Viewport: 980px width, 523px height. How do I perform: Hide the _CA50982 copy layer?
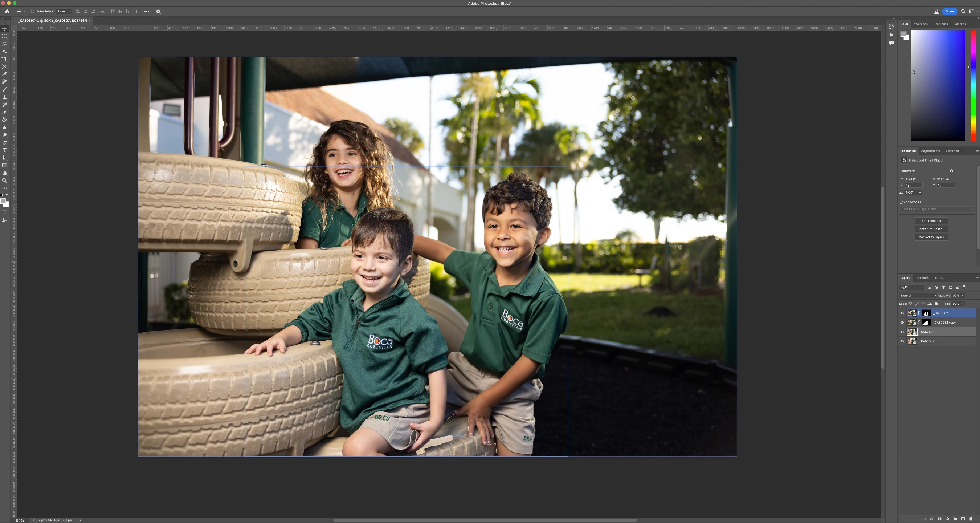tap(902, 323)
